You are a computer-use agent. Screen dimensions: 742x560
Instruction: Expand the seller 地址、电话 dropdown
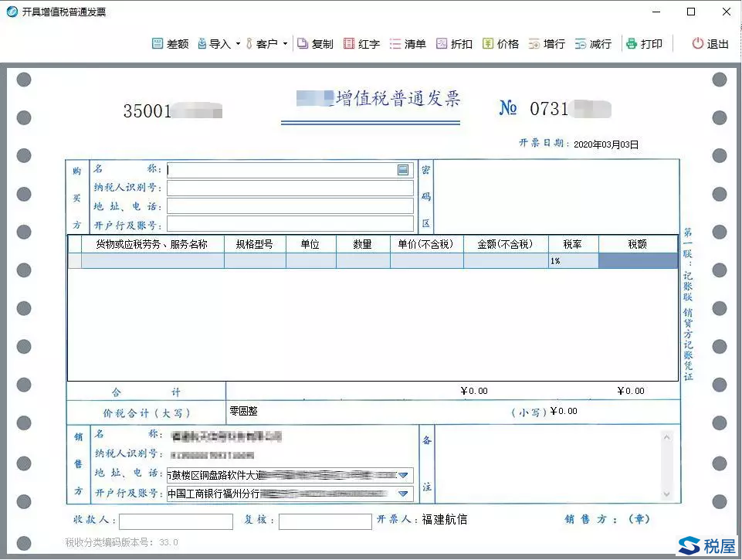pyautogui.click(x=403, y=475)
